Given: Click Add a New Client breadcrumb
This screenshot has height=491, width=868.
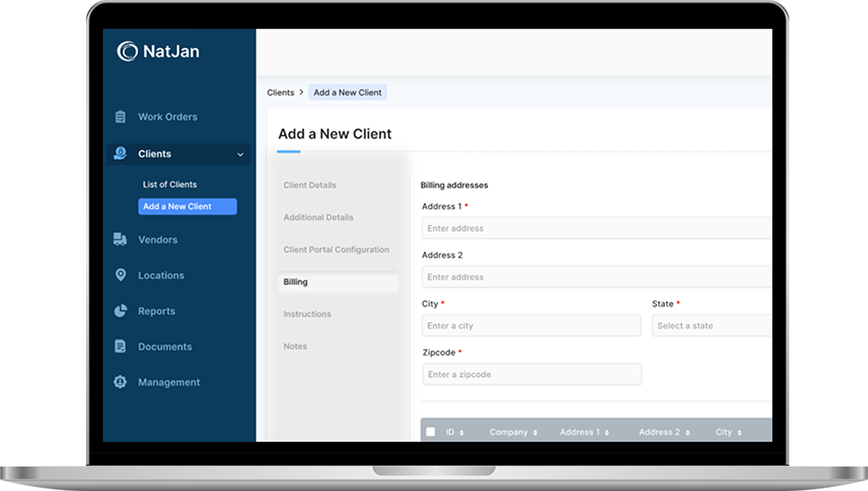Looking at the screenshot, I should point(347,92).
